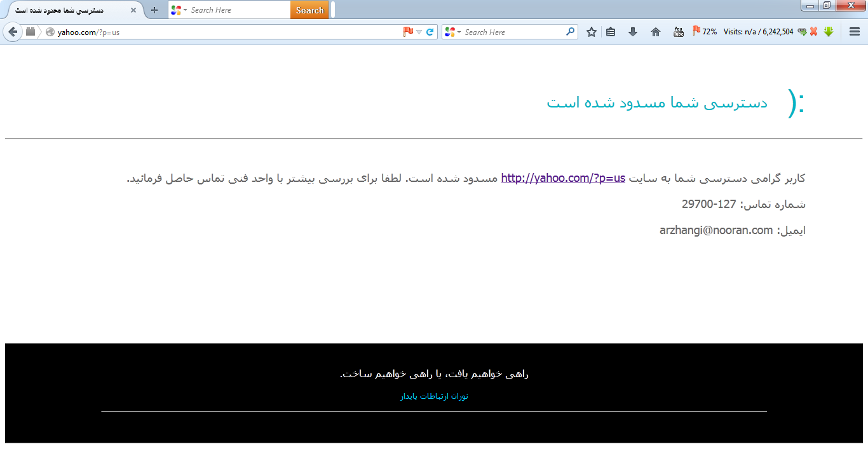Click the arzhangi@nooran.com email text
This screenshot has height=463, width=868.
pyautogui.click(x=716, y=230)
